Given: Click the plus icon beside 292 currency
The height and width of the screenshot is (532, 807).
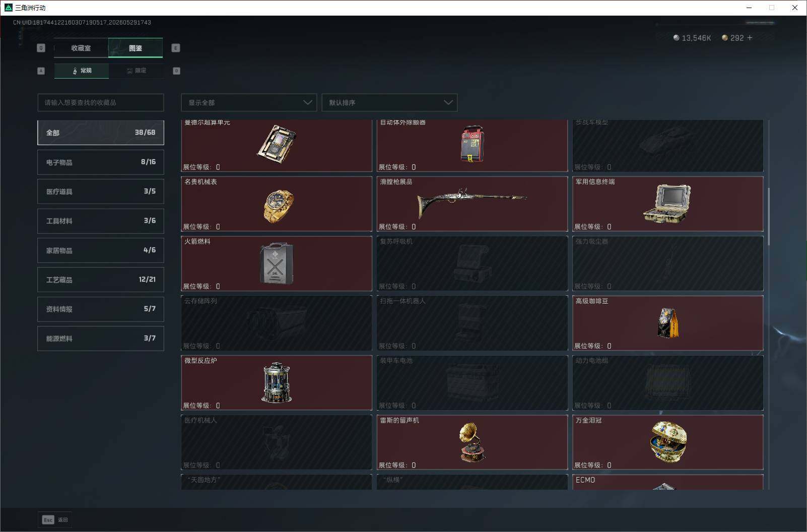Looking at the screenshot, I should (750, 38).
